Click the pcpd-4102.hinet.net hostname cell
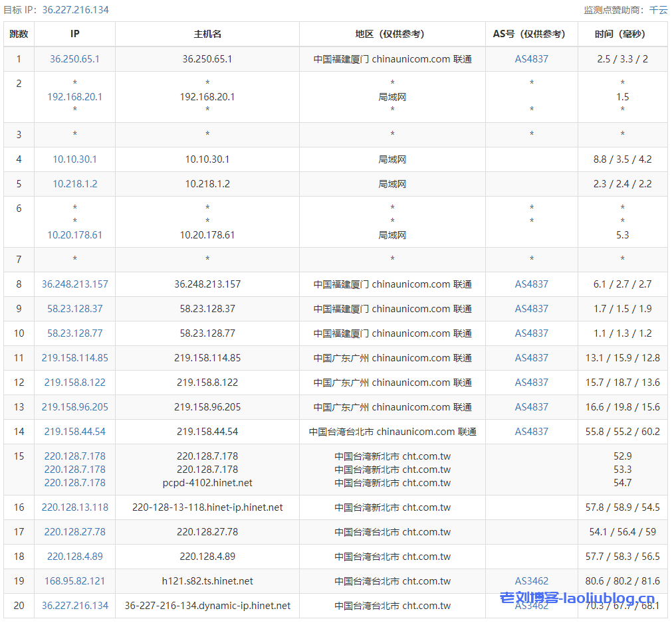This screenshot has width=672, height=623. coord(207,483)
